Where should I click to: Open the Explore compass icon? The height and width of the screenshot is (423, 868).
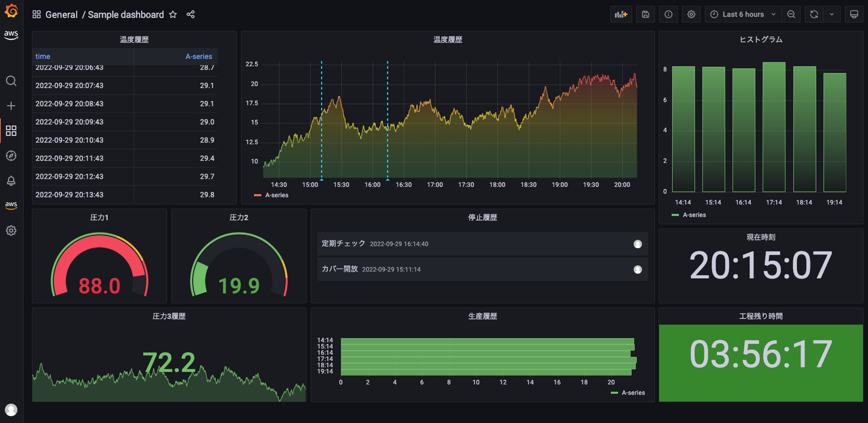[x=11, y=156]
